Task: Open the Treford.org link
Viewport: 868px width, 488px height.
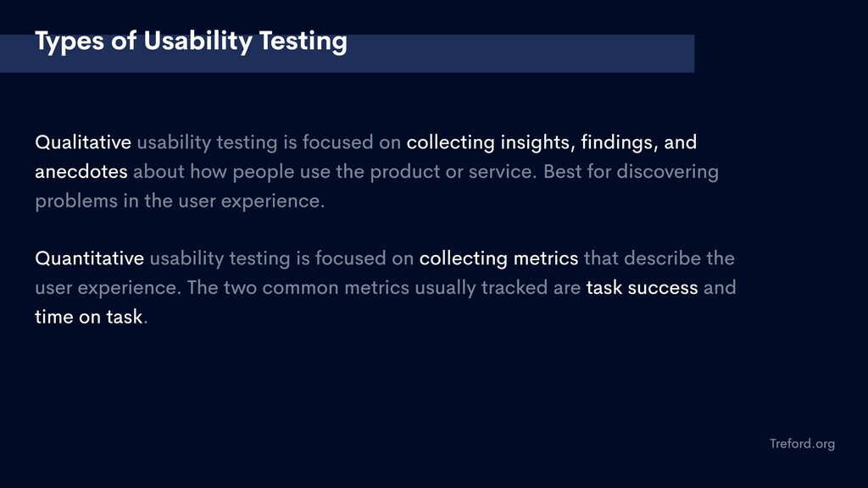Action: [802, 444]
